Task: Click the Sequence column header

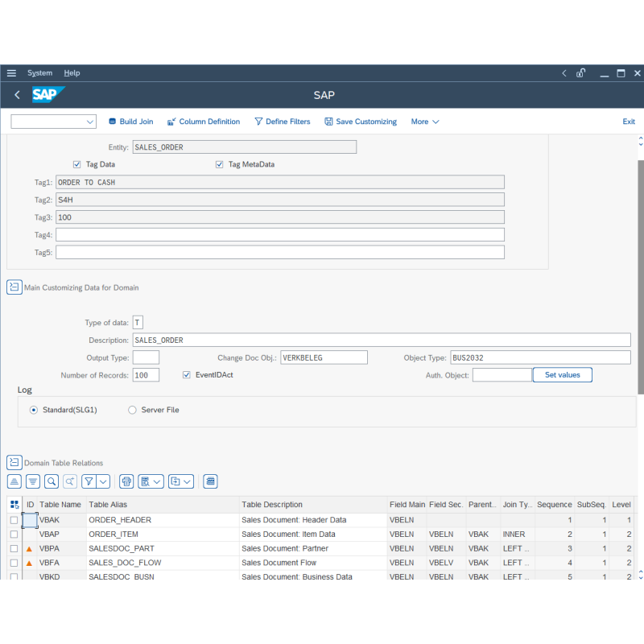Action: 554,505
